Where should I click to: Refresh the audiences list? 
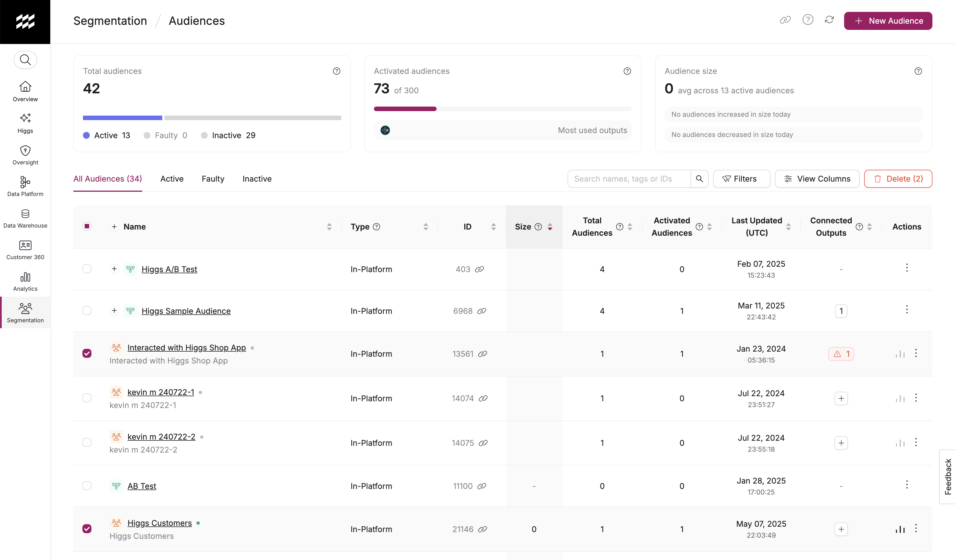coord(829,20)
